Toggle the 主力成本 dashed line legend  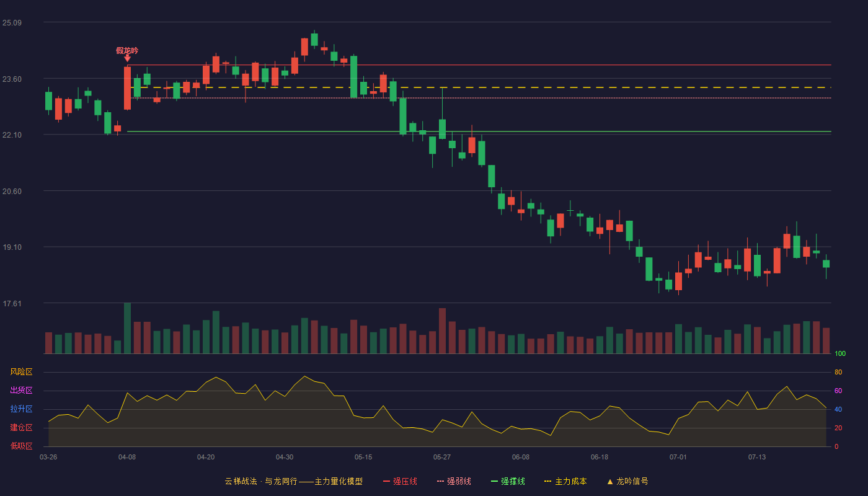tap(565, 481)
